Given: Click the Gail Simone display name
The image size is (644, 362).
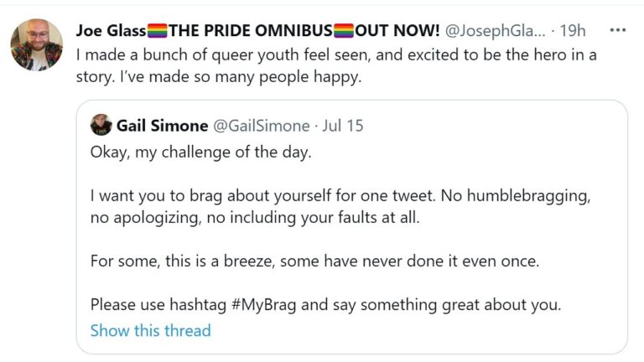Looking at the screenshot, I should coord(164,126).
